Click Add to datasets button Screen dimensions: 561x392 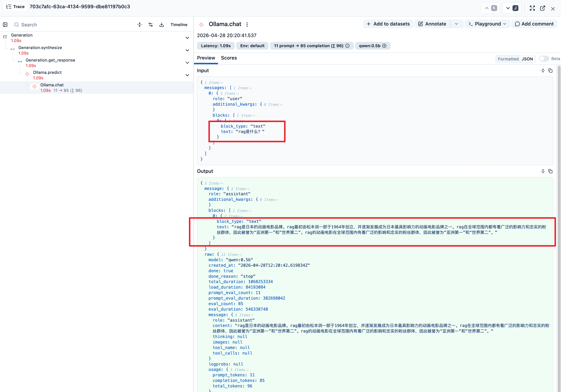pyautogui.click(x=388, y=24)
